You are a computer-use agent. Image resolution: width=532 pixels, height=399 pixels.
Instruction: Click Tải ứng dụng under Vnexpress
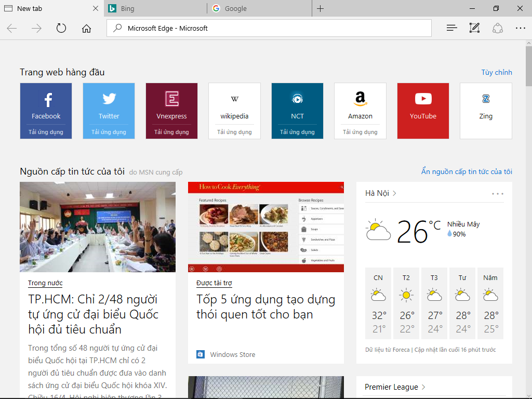[171, 132]
